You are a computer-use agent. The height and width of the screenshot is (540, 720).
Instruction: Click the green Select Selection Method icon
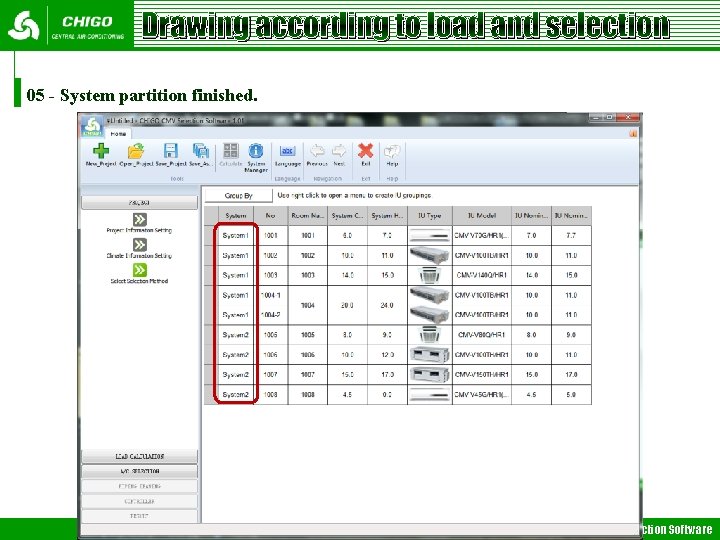[x=140, y=270]
